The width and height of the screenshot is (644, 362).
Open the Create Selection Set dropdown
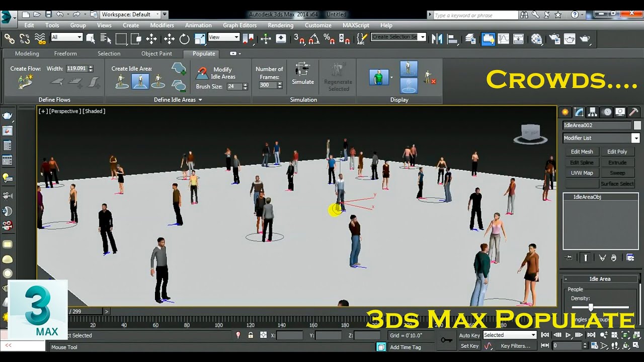point(398,37)
